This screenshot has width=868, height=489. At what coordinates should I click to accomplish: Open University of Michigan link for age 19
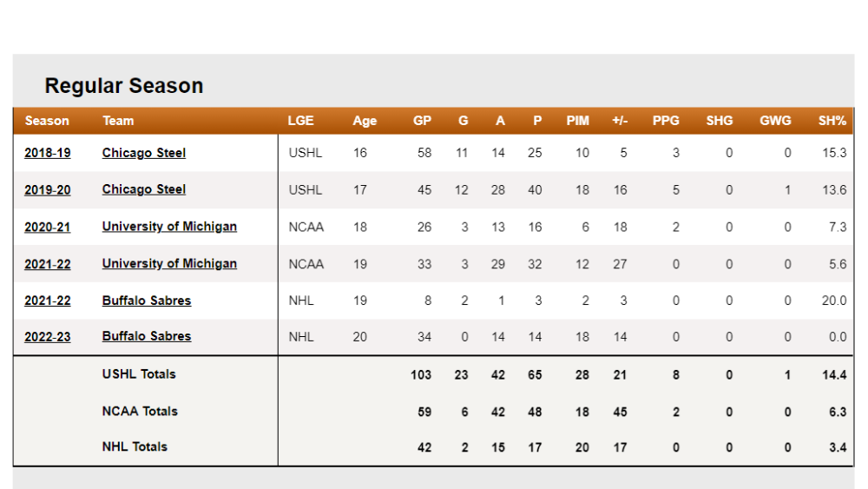(x=169, y=263)
